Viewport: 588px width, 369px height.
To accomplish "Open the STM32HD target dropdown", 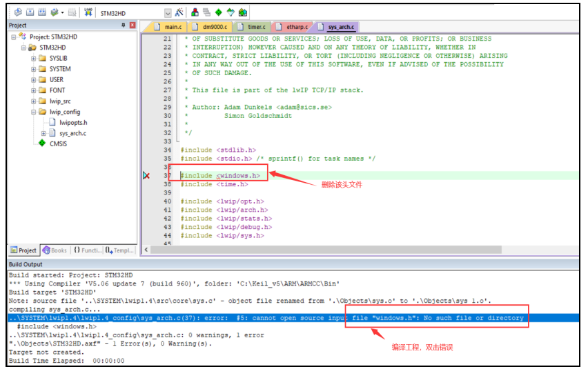I will tap(168, 12).
